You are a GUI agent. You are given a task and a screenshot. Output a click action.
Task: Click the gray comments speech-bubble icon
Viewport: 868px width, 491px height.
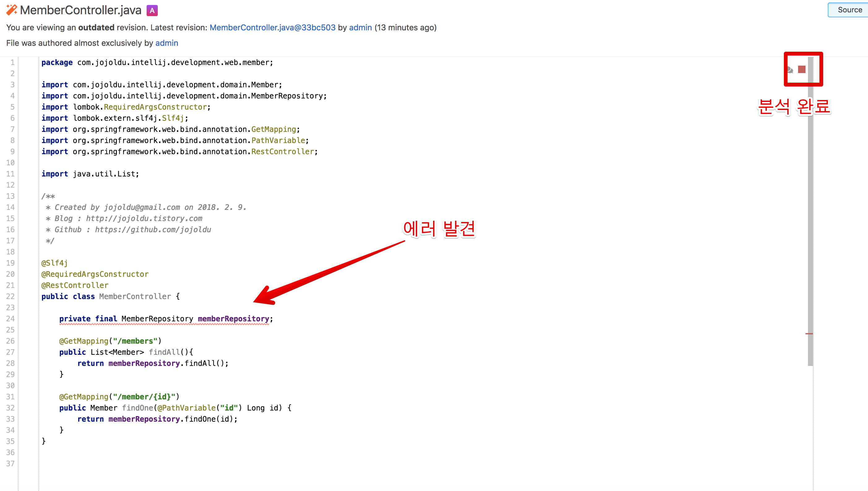click(x=790, y=70)
